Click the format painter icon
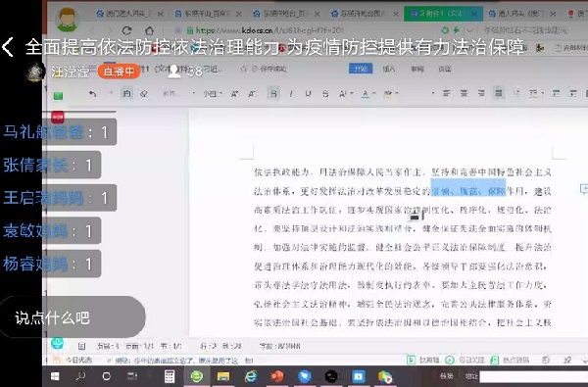This screenshot has height=387, width=588. pos(126,93)
